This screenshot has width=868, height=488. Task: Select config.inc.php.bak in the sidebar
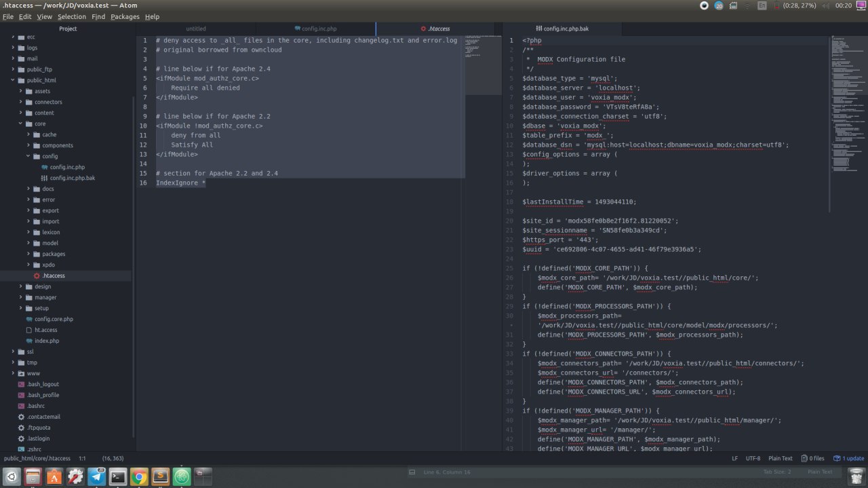pyautogui.click(x=72, y=178)
